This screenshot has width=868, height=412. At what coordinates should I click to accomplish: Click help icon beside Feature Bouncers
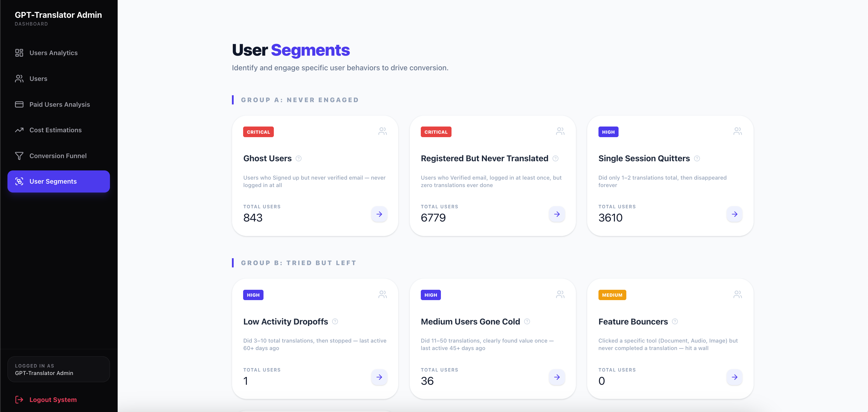[x=675, y=321]
